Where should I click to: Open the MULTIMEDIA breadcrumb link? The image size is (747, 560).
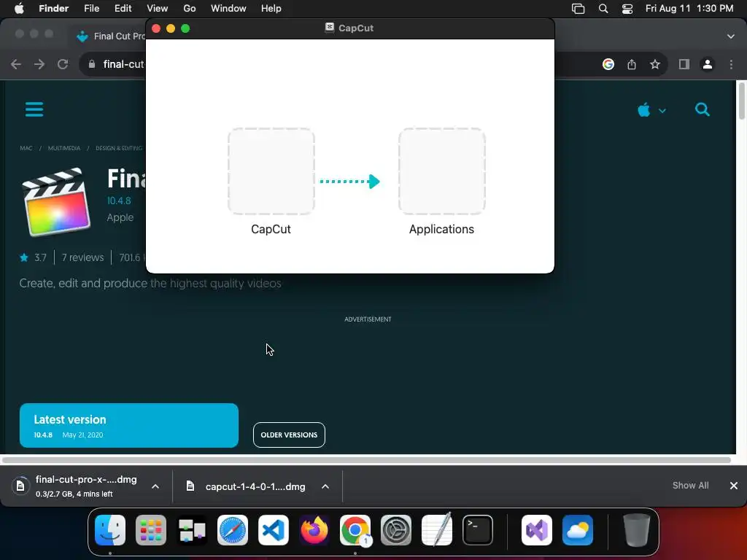[64, 148]
